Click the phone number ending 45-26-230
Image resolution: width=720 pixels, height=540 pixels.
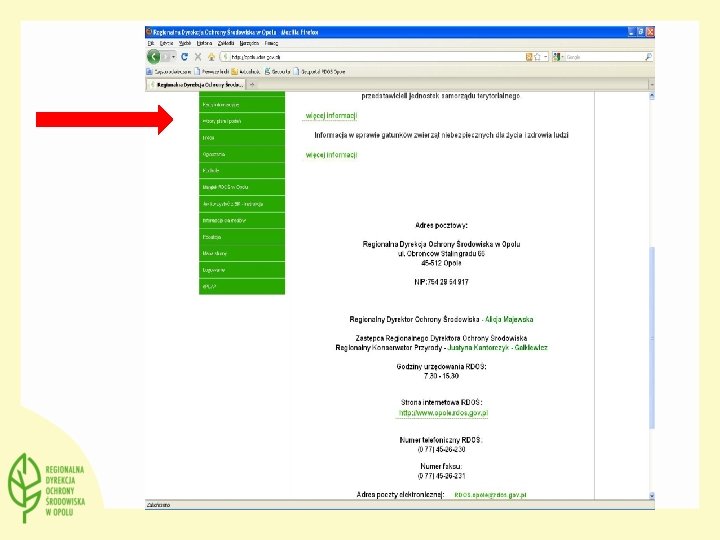pos(441,449)
